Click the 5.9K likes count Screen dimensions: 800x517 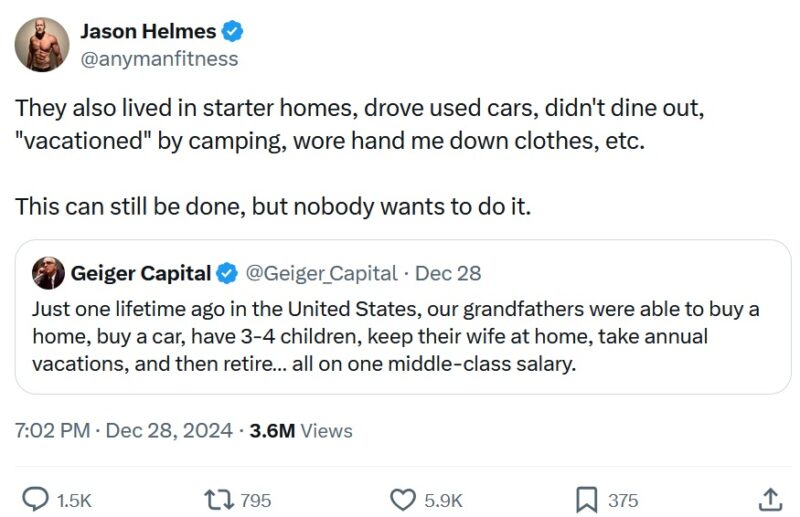click(443, 500)
